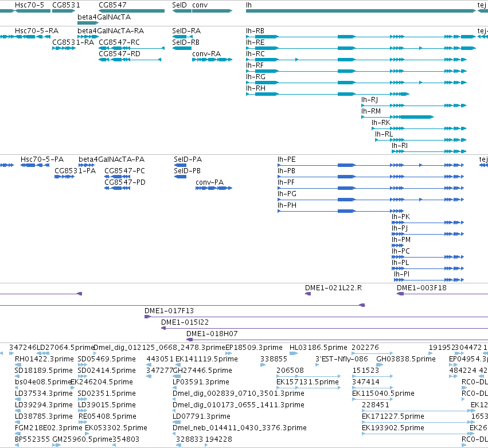Click protein SelD-PB label

point(187,171)
